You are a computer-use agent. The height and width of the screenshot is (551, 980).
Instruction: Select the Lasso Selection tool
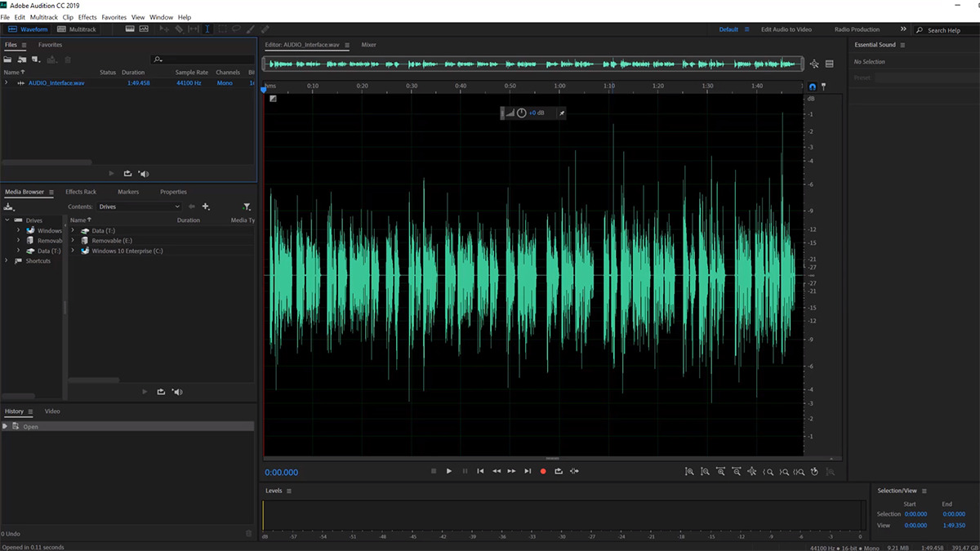click(236, 29)
